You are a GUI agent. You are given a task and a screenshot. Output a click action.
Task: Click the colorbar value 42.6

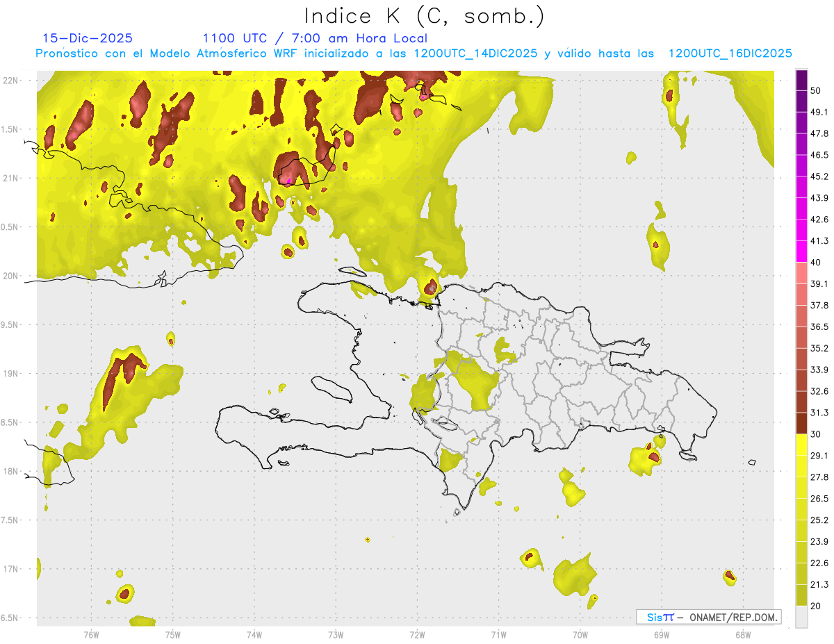point(819,220)
